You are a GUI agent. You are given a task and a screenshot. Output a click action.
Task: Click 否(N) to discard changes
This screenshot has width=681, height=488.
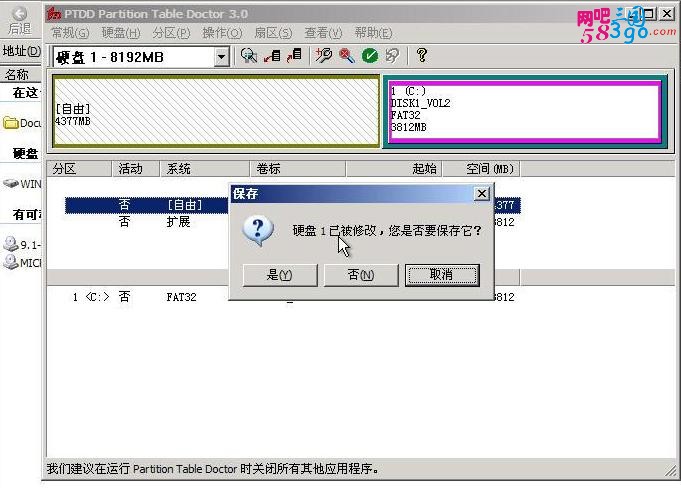360,275
